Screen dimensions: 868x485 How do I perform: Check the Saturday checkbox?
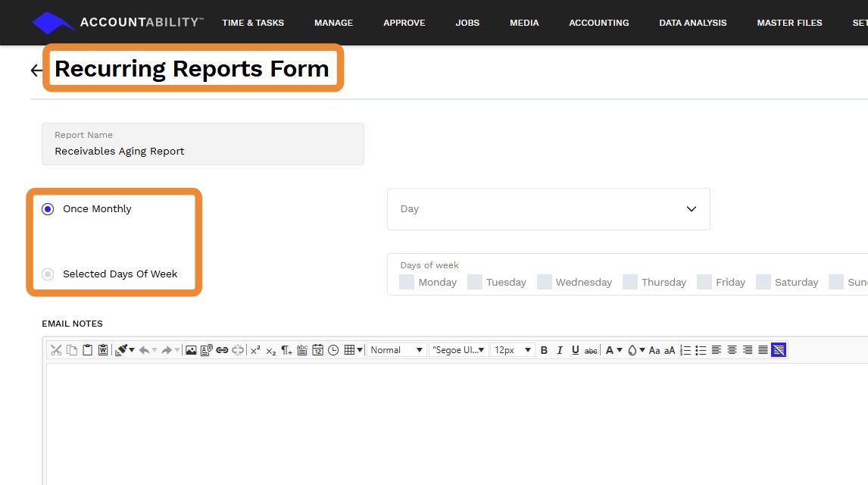click(763, 282)
